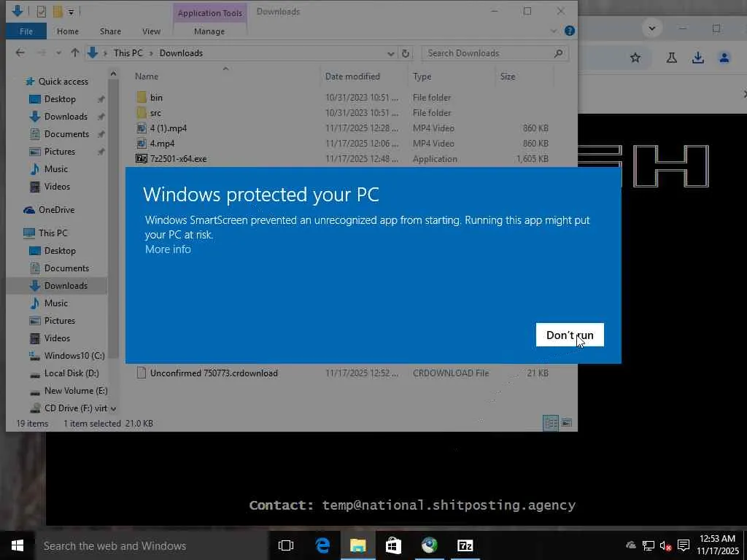Viewport: 747px width, 560px height.
Task: Click Downloads in the address breadcrumb
Action: pos(181,52)
